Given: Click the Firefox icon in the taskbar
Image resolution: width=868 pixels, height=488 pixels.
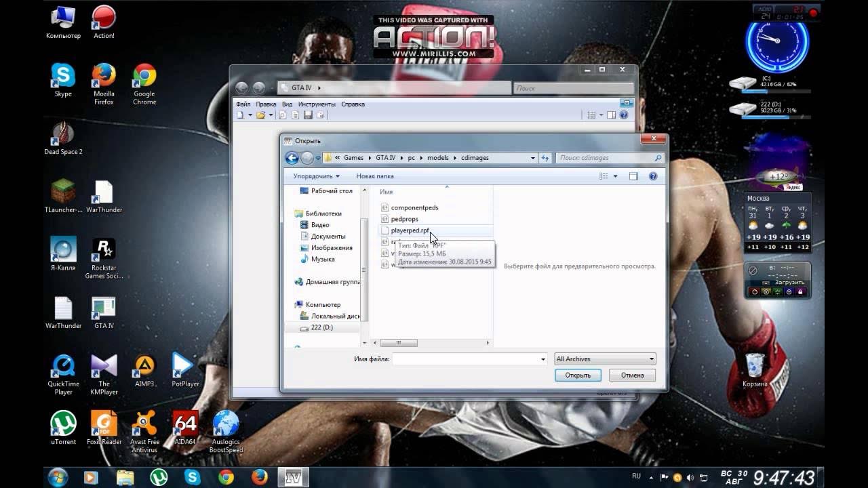Looking at the screenshot, I should click(x=259, y=476).
